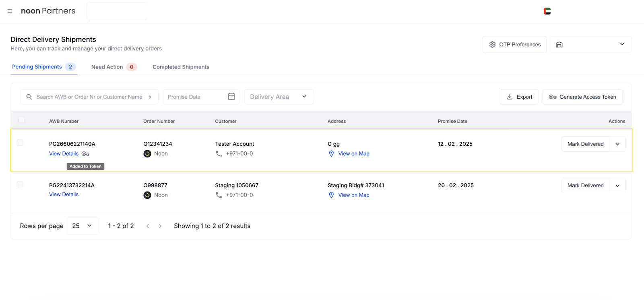The image size is (644, 300).
Task: Click AWB Number column header
Action: (x=64, y=121)
